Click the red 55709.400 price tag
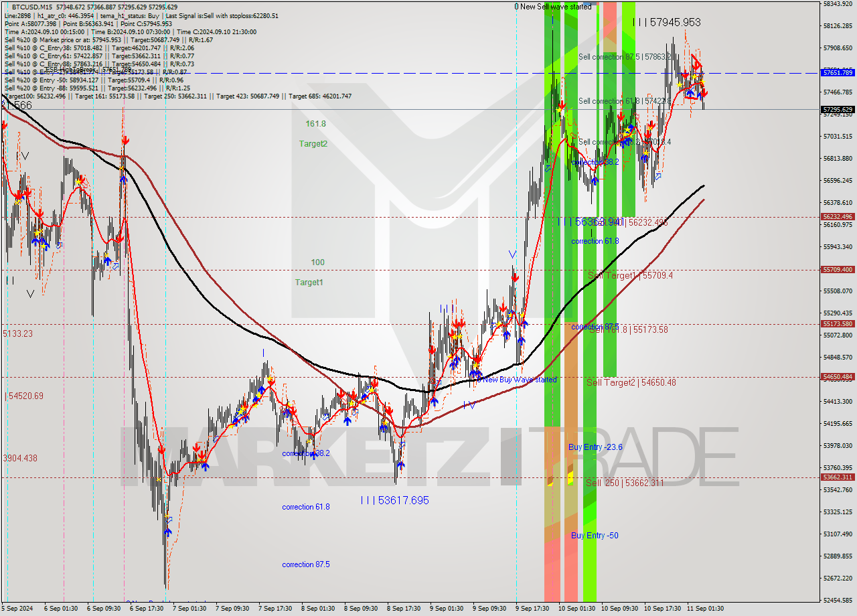857x616 pixels. [838, 270]
